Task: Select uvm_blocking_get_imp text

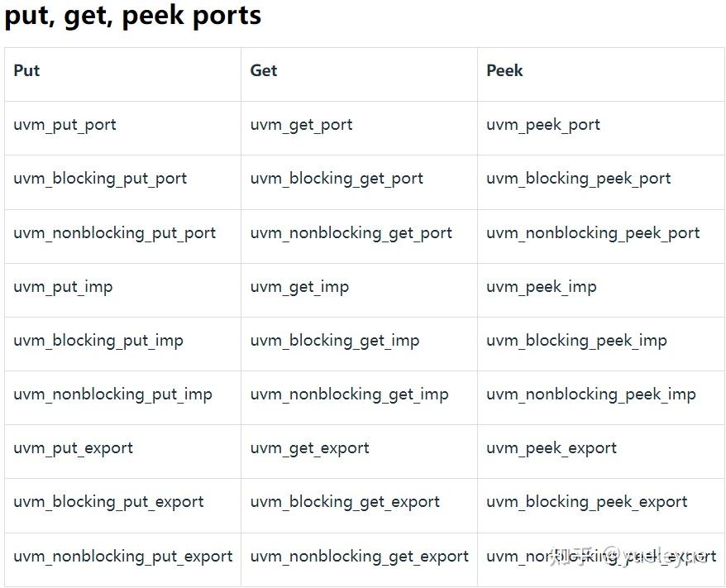Action: 335,341
